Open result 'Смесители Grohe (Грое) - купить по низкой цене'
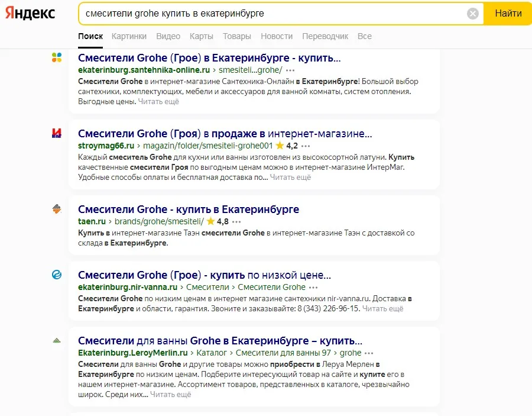The height and width of the screenshot is (416, 532). click(x=205, y=275)
